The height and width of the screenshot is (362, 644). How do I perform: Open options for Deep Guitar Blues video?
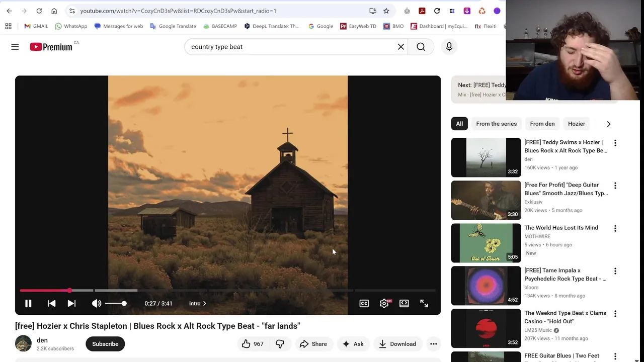coord(615,186)
